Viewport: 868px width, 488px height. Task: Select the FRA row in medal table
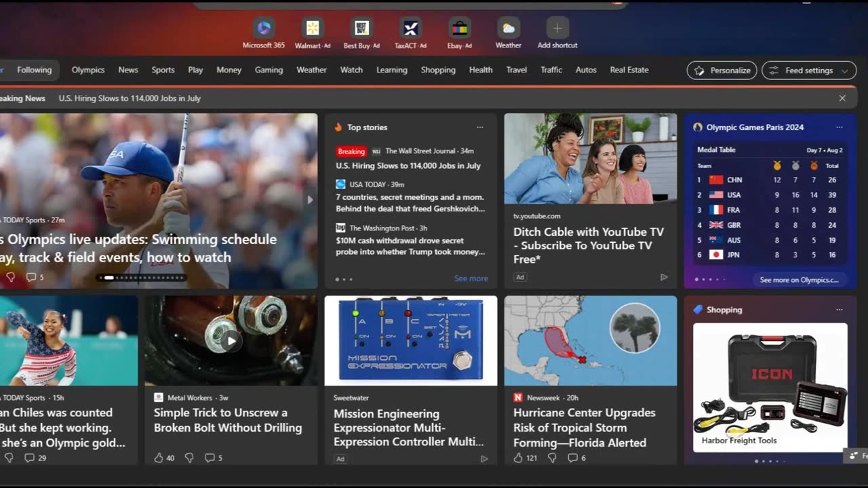pos(770,210)
